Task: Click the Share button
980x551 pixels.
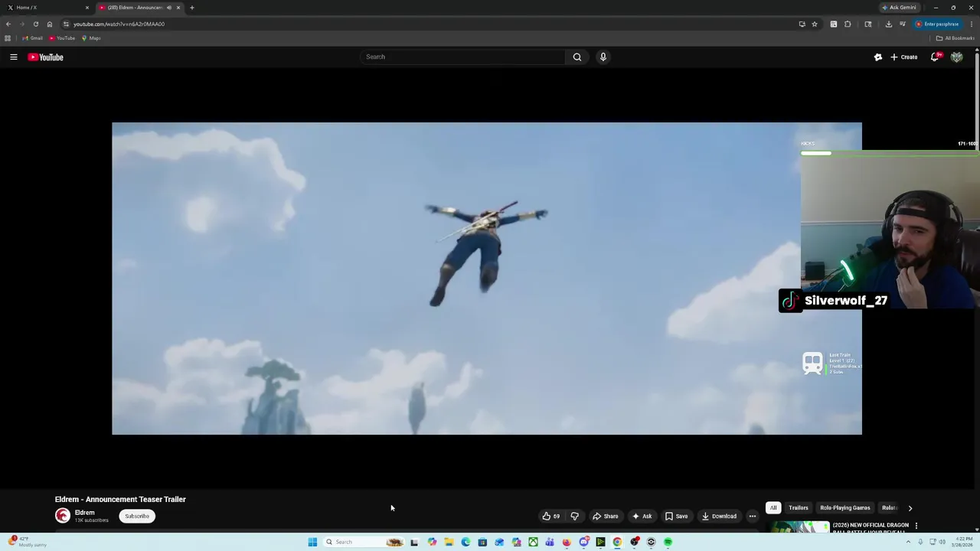Action: coord(605,516)
